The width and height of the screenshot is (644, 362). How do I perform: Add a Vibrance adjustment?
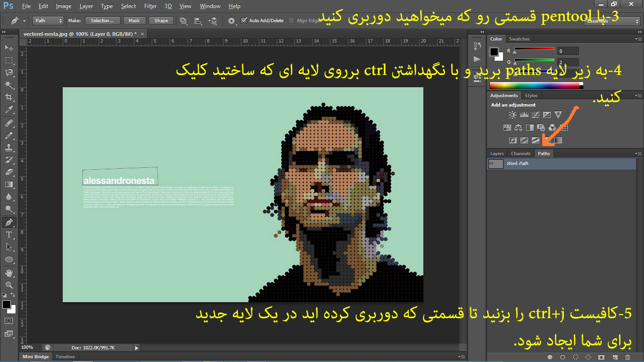(x=558, y=115)
